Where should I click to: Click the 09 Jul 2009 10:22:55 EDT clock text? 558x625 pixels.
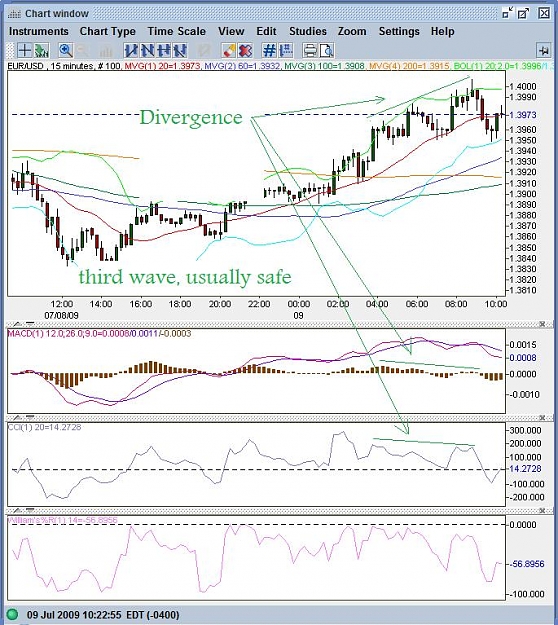(x=103, y=615)
